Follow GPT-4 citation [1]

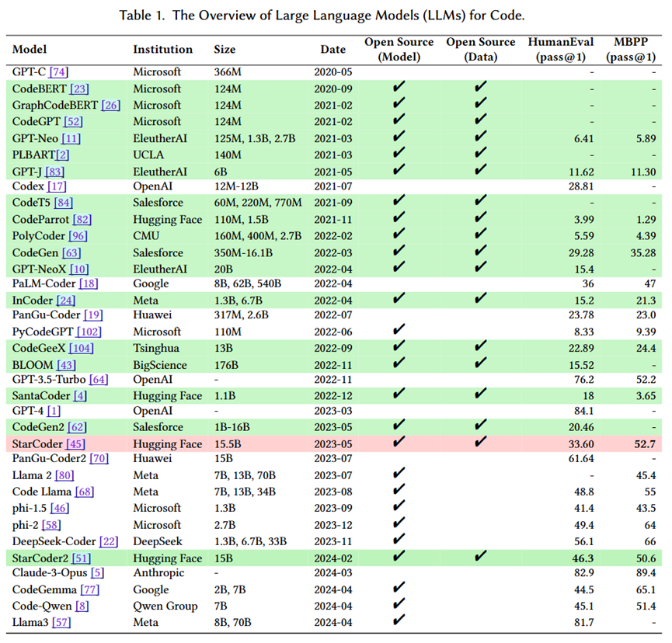[x=54, y=411]
